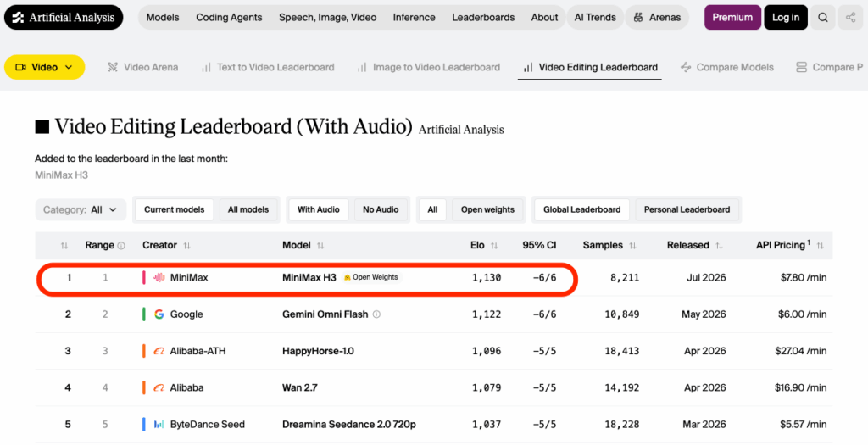Click the Text to Video bar-chart icon
Viewport: 868px width, 445px height.
coord(206,67)
